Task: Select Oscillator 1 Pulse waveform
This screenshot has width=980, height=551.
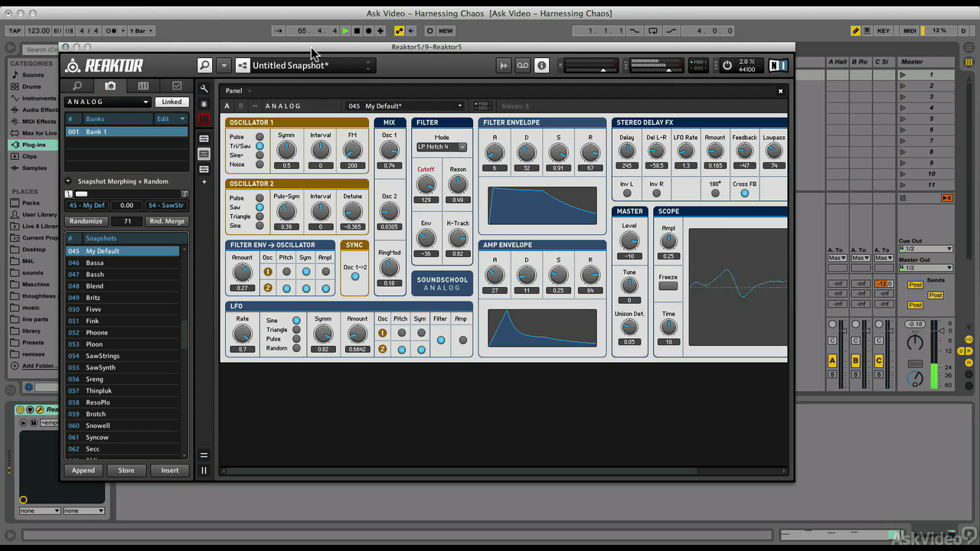Action: point(260,137)
